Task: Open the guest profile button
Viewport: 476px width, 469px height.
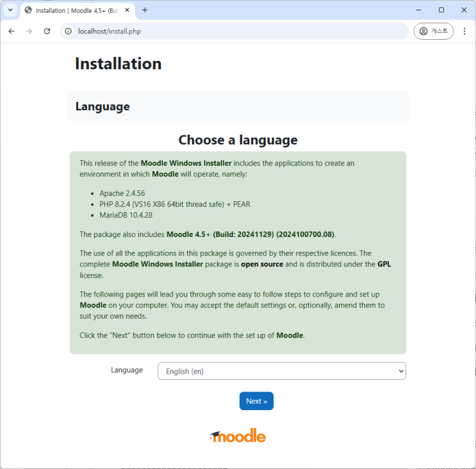Action: tap(434, 31)
